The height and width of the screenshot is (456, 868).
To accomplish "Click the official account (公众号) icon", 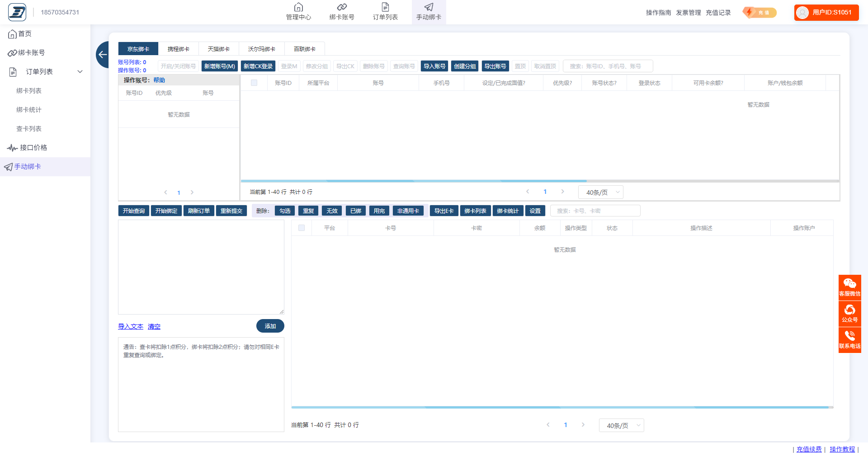I will coord(849,310).
